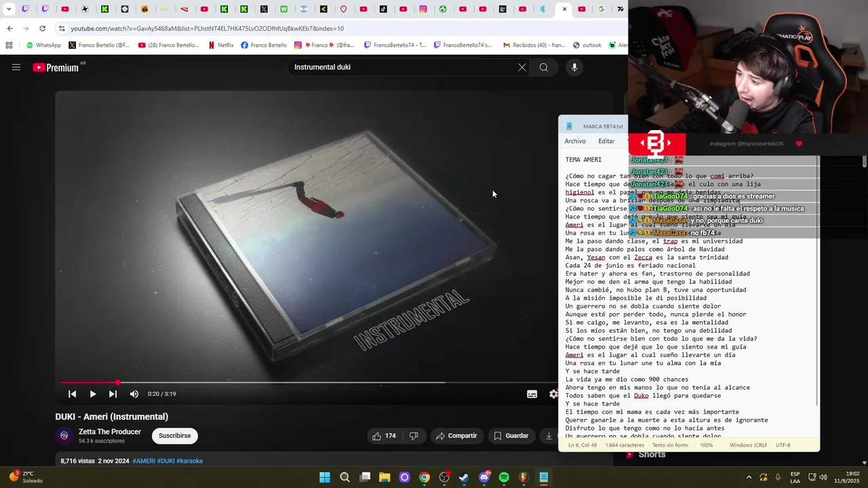The width and height of the screenshot is (868, 488).
Task: Open the bookmarks apps grid icon
Action: click(9, 45)
